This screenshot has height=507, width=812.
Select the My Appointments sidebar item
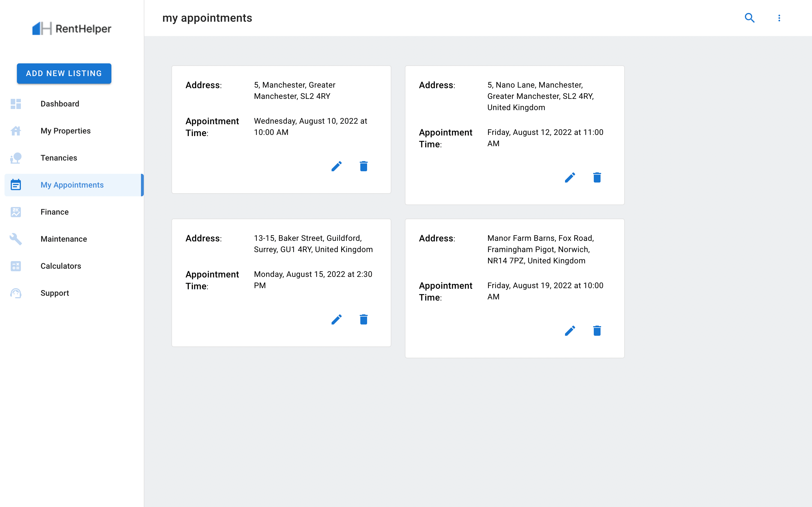tap(74, 185)
